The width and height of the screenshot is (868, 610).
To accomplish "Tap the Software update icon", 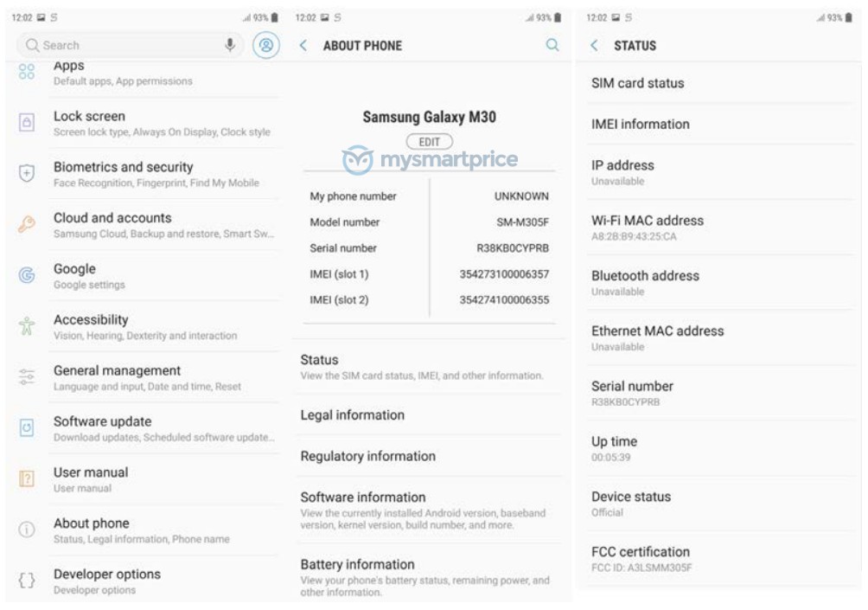I will coord(27,427).
